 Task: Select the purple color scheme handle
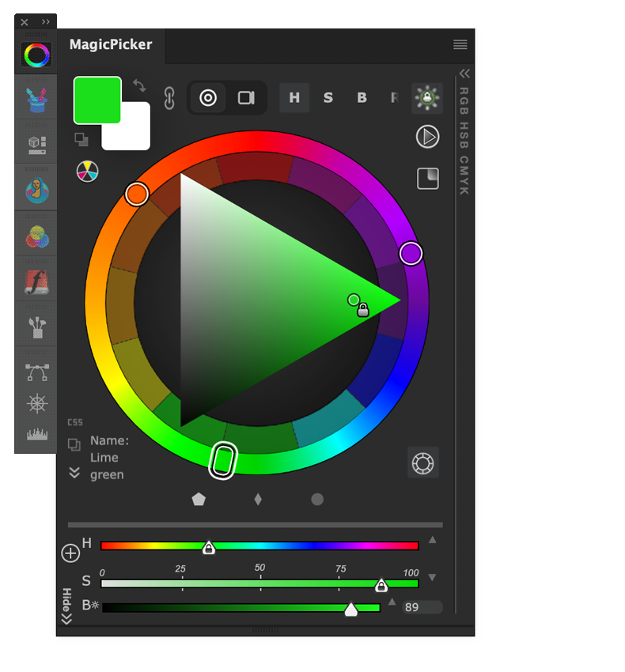[411, 253]
